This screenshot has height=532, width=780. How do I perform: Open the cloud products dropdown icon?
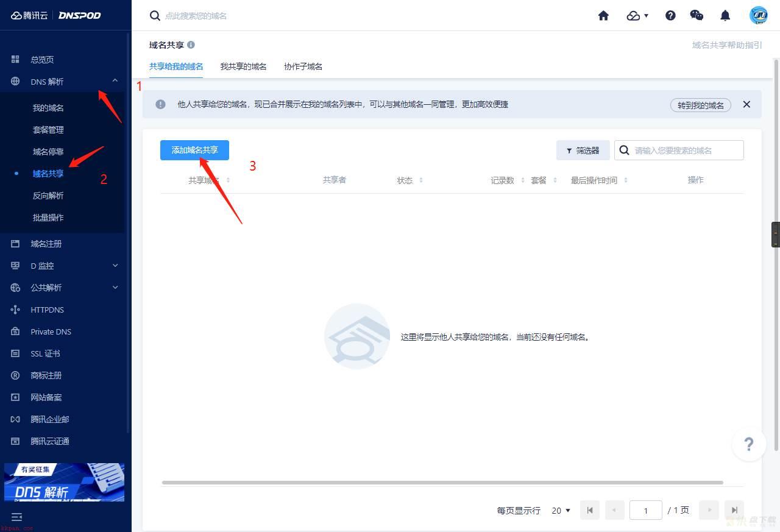(x=637, y=15)
